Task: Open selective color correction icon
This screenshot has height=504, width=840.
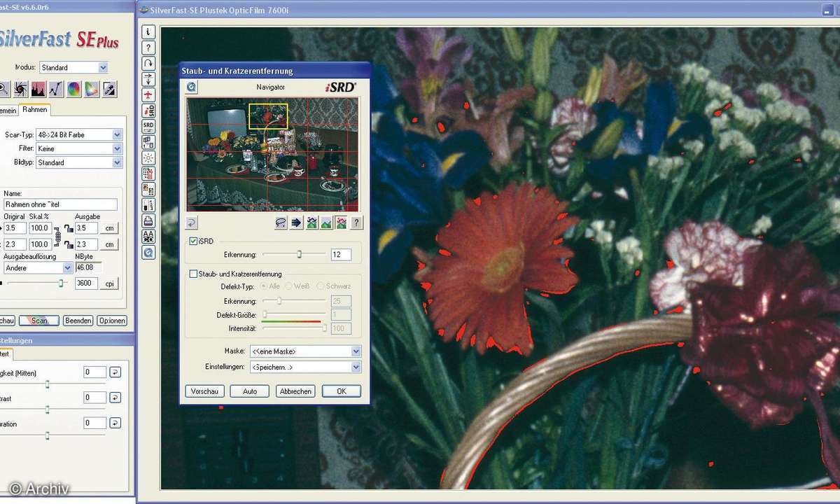Action: point(91,89)
